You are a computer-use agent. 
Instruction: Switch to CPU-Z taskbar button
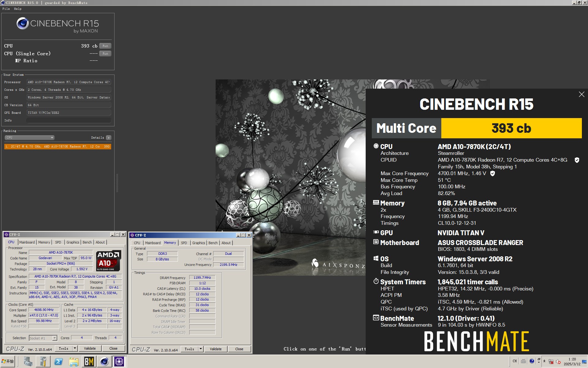click(119, 362)
